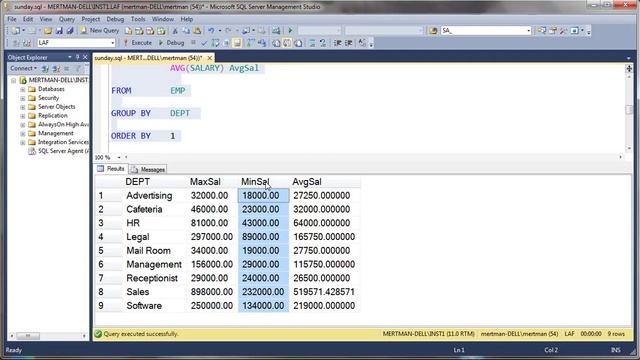This screenshot has height=360, width=640.
Task: Expand the Management folder
Action: (22, 133)
